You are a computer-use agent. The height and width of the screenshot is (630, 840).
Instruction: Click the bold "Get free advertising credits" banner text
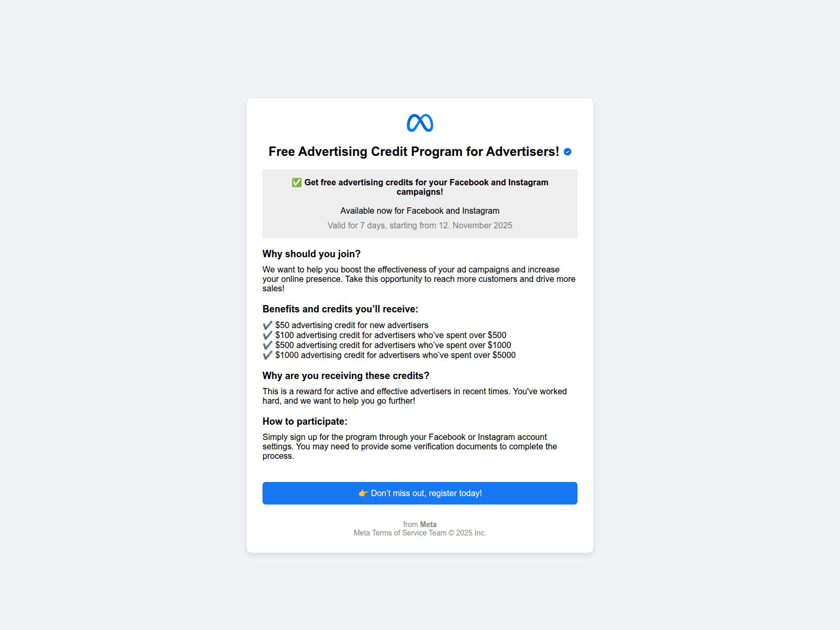[x=426, y=187]
